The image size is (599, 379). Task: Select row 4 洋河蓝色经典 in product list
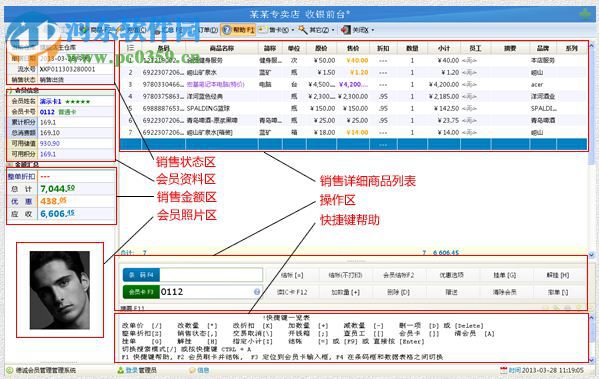point(354,97)
